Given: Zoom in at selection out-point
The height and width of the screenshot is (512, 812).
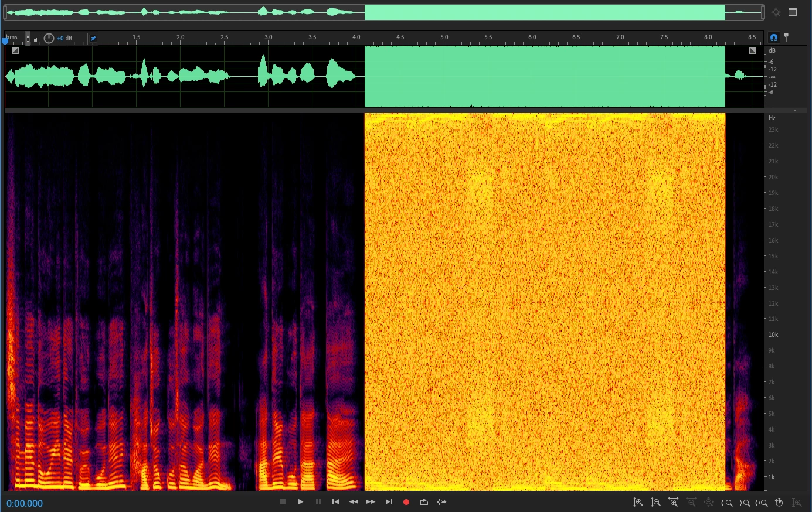Looking at the screenshot, I should [x=745, y=503].
